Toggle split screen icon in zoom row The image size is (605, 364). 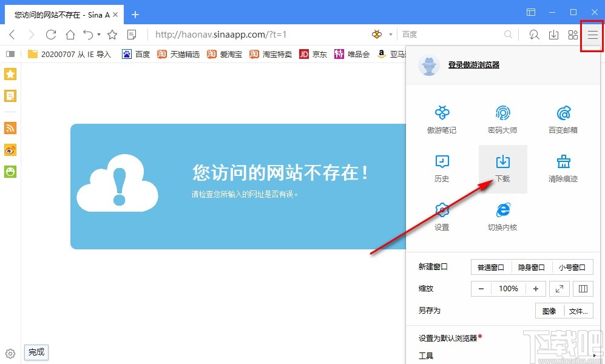click(583, 288)
